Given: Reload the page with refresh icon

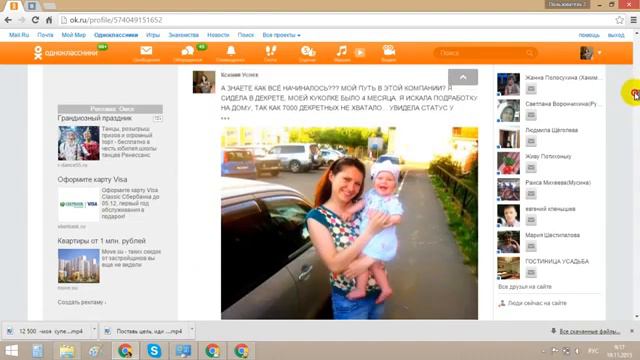Looking at the screenshot, I should pyautogui.click(x=36, y=20).
